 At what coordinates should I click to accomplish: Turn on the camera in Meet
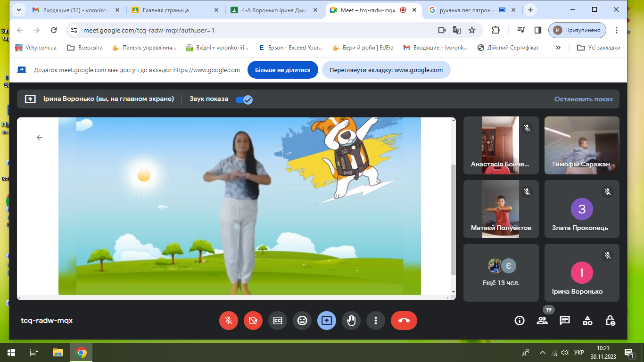pyautogui.click(x=253, y=321)
